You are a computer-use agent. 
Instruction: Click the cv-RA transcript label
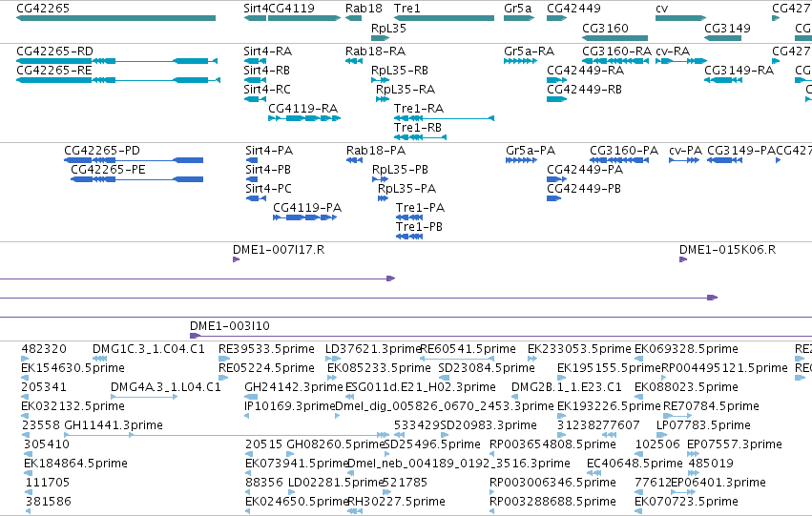coord(673,52)
